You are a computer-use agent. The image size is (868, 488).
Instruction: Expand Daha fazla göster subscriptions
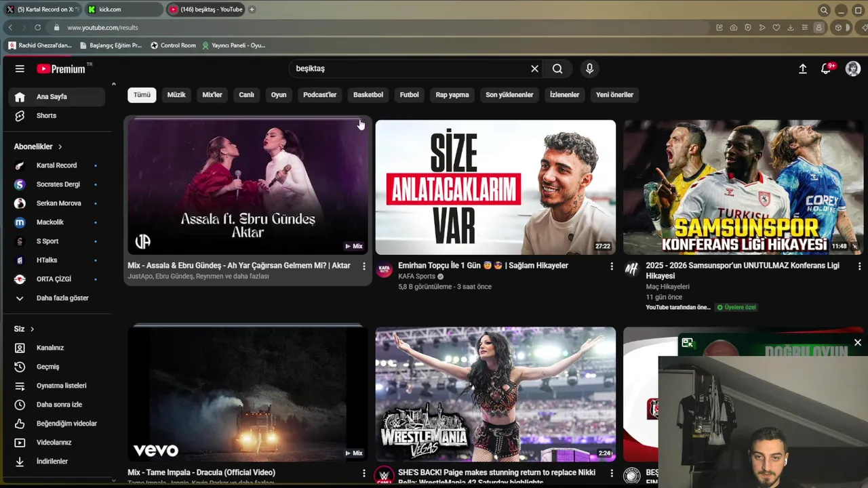pos(57,298)
